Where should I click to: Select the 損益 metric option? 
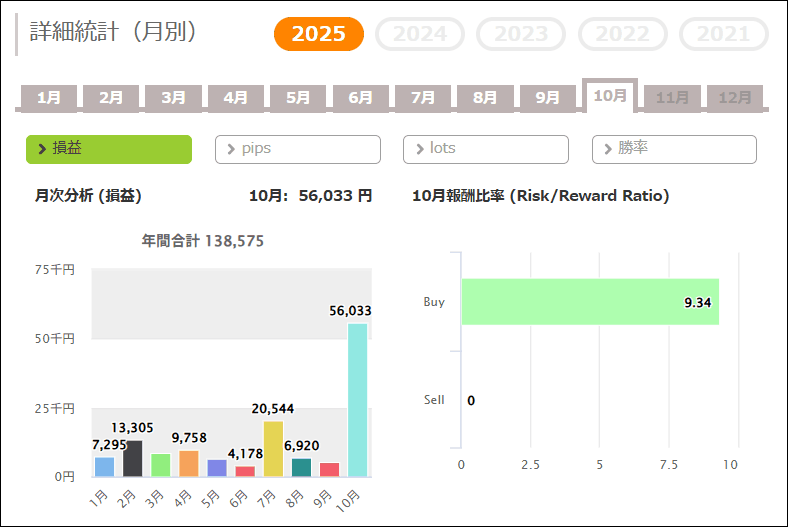tap(109, 149)
